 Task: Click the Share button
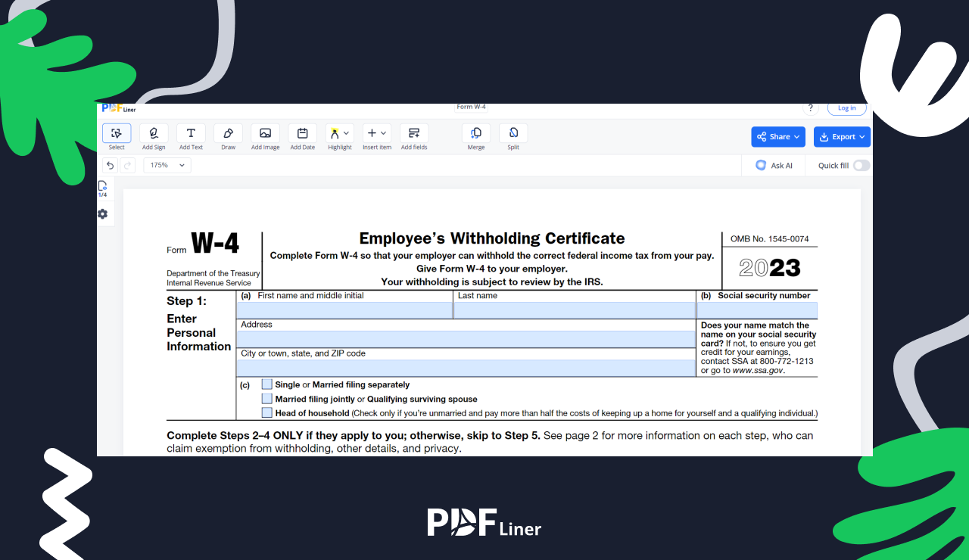click(x=777, y=137)
